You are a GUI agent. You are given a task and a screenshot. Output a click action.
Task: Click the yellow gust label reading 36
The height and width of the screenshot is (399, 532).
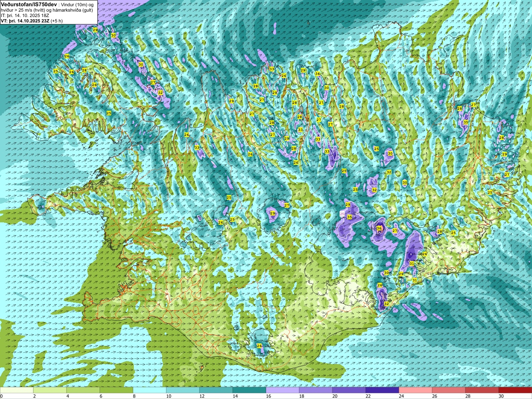tap(379, 228)
